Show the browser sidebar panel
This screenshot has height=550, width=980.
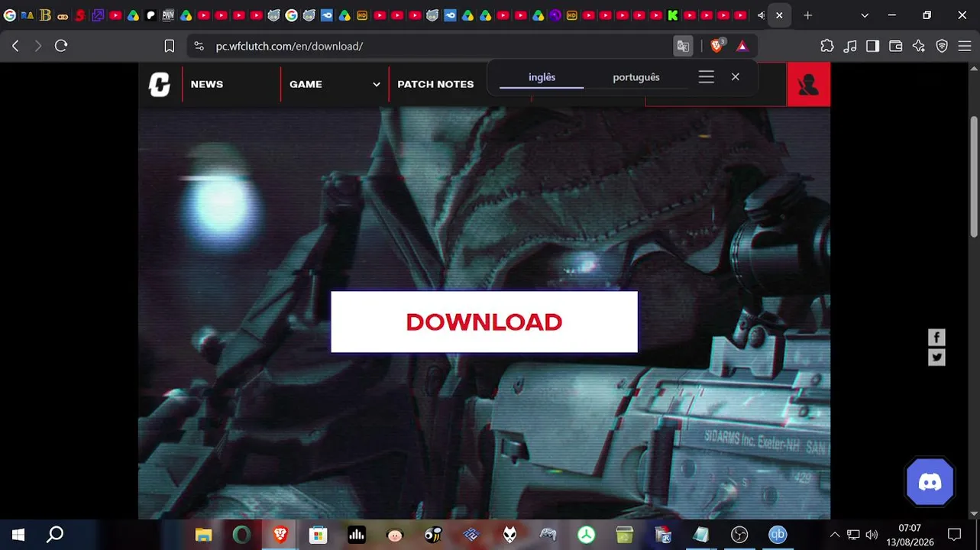click(x=872, y=46)
